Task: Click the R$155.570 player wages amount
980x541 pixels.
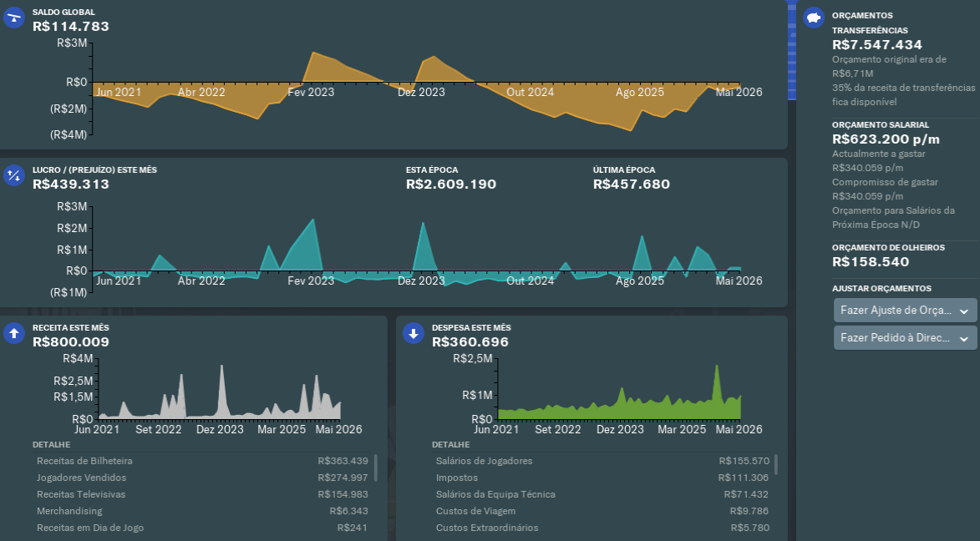Action: coord(744,461)
